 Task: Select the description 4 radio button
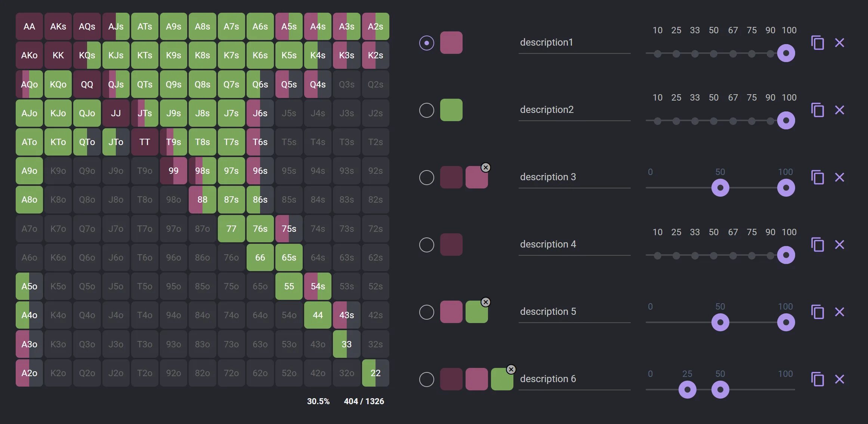click(x=426, y=245)
